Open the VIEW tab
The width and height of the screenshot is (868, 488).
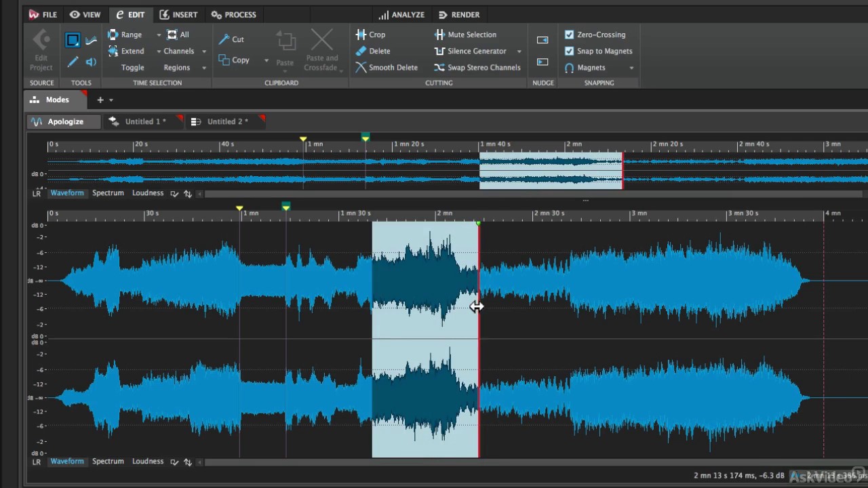[85, 14]
